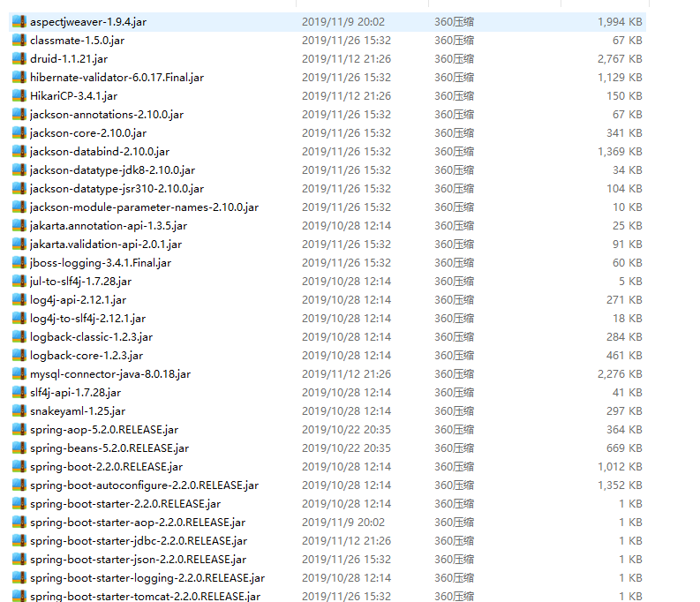The image size is (700, 602).
Task: Select file spring-boot-starter-jdbc-2.2.0.RELEASE.jar
Action: pyautogui.click(x=139, y=540)
